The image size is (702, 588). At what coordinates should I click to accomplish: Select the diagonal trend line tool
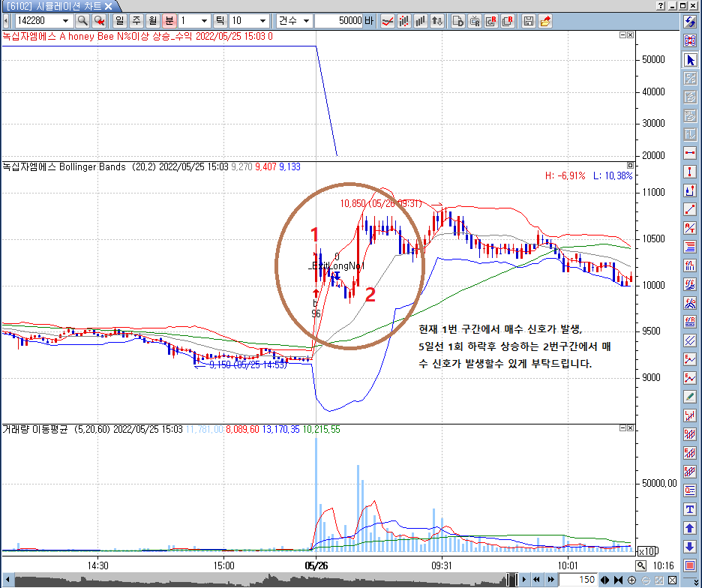coord(690,209)
